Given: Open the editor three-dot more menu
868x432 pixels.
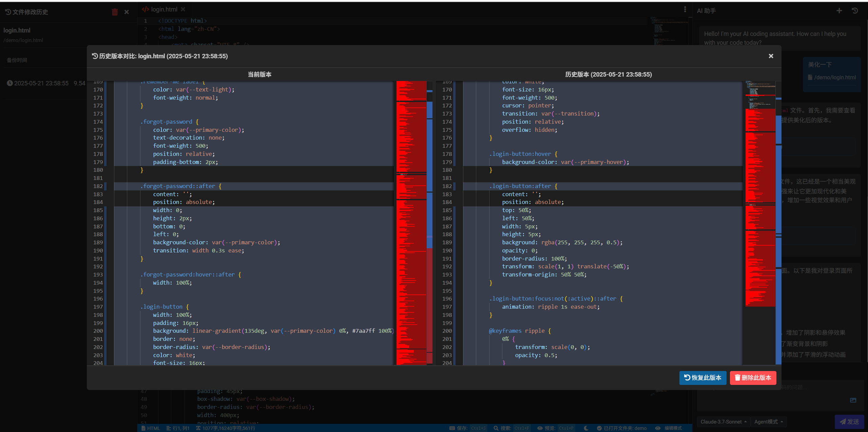Looking at the screenshot, I should pyautogui.click(x=685, y=9).
